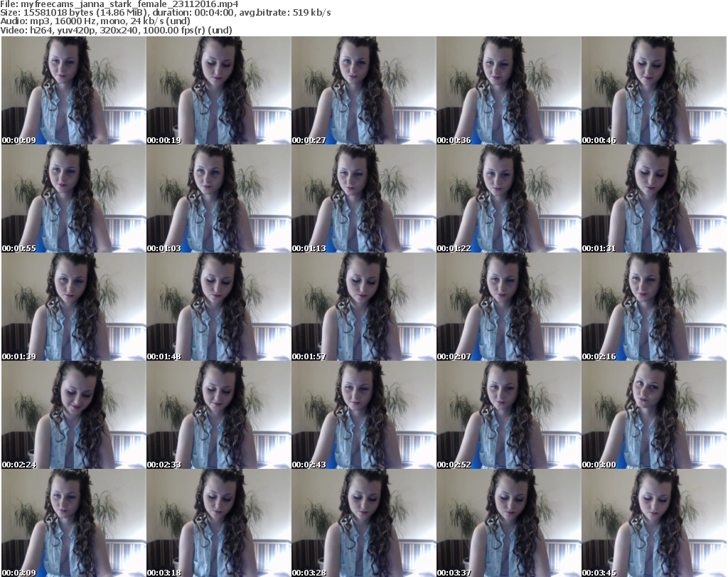Open the frame at 00:01:22
728x577 pixels.
508,198
